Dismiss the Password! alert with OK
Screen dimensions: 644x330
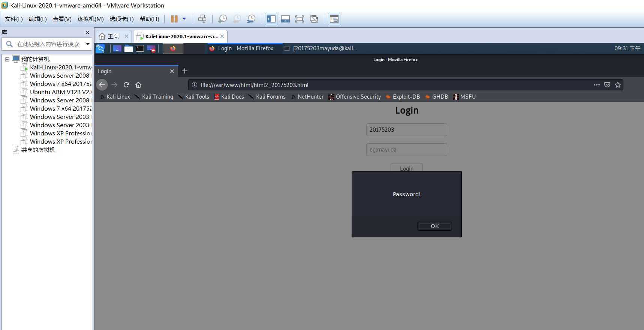point(434,226)
